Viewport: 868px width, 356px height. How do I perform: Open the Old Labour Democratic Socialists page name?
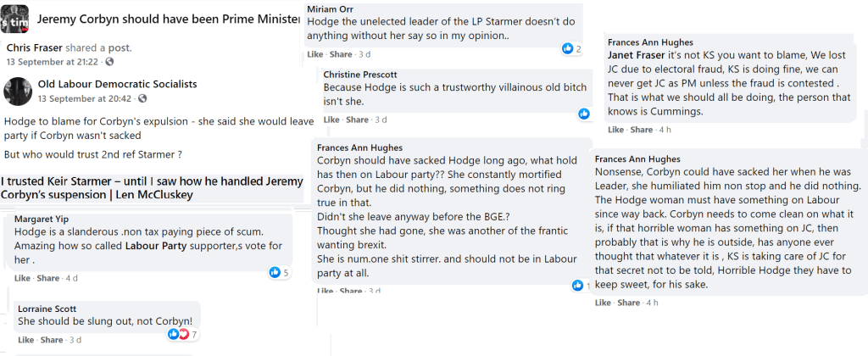point(117,84)
